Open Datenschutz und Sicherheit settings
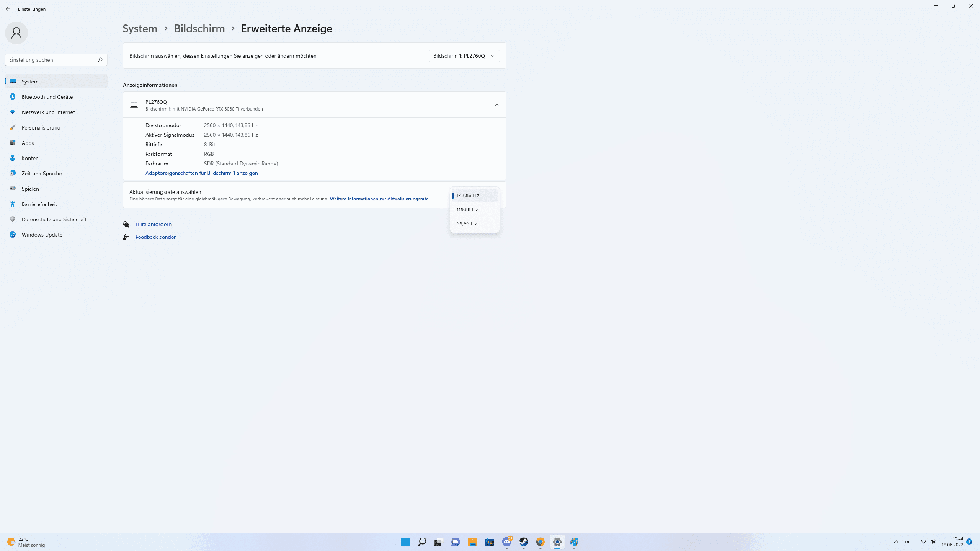980x551 pixels. click(54, 219)
